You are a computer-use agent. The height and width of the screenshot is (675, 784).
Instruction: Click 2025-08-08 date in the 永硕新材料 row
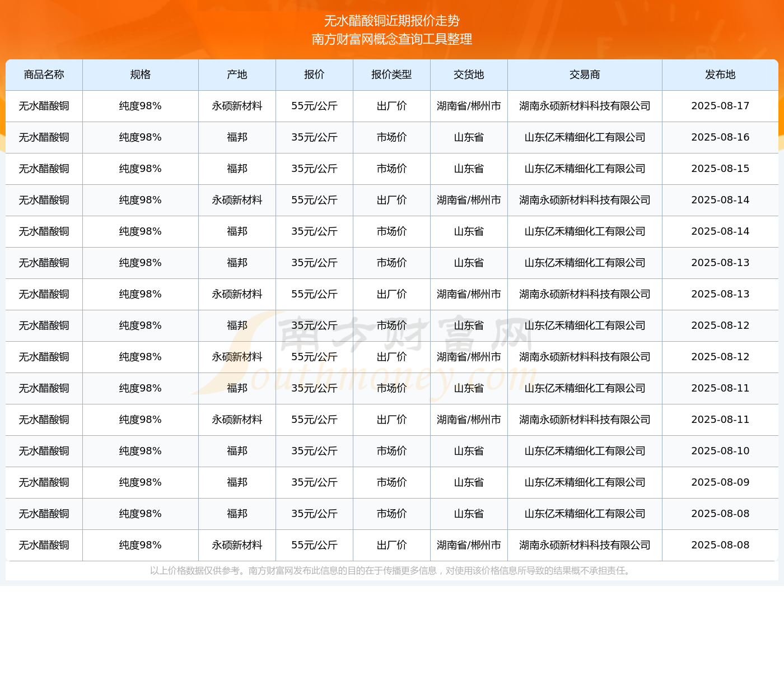720,545
